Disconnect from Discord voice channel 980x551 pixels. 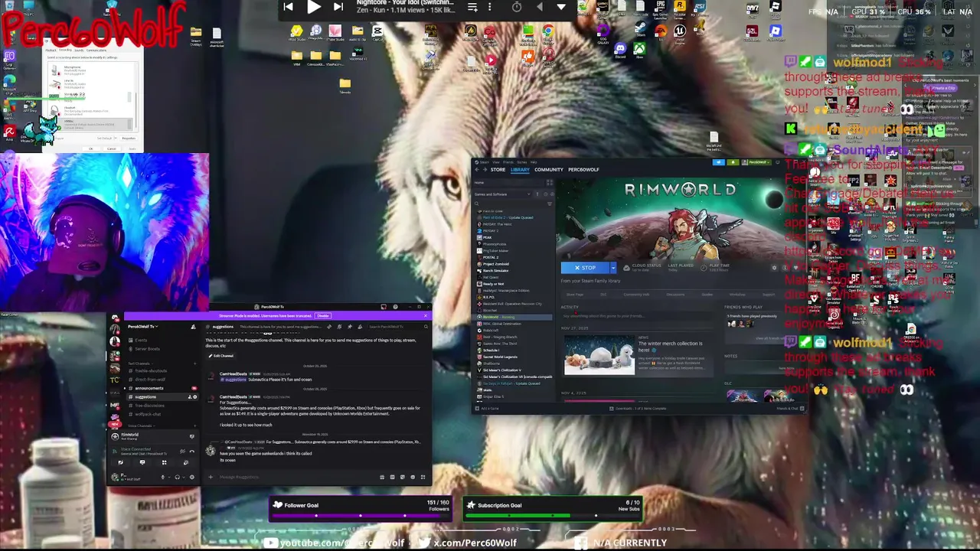point(191,451)
